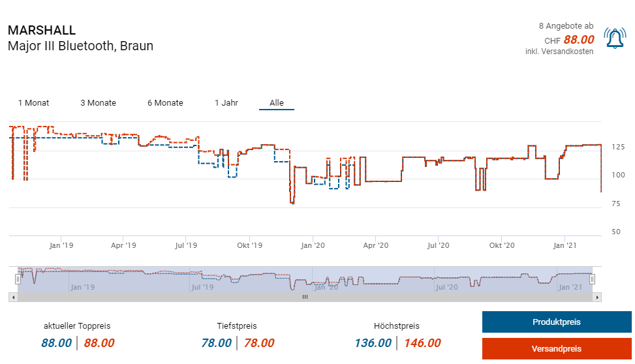Open the 8 Angebote ab link
Image resolution: width=635 pixels, height=364 pixels.
[566, 26]
